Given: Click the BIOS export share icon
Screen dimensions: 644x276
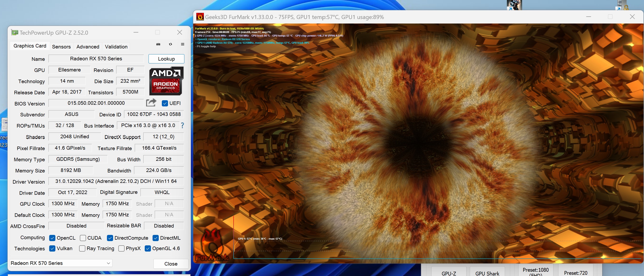Looking at the screenshot, I should (x=151, y=103).
